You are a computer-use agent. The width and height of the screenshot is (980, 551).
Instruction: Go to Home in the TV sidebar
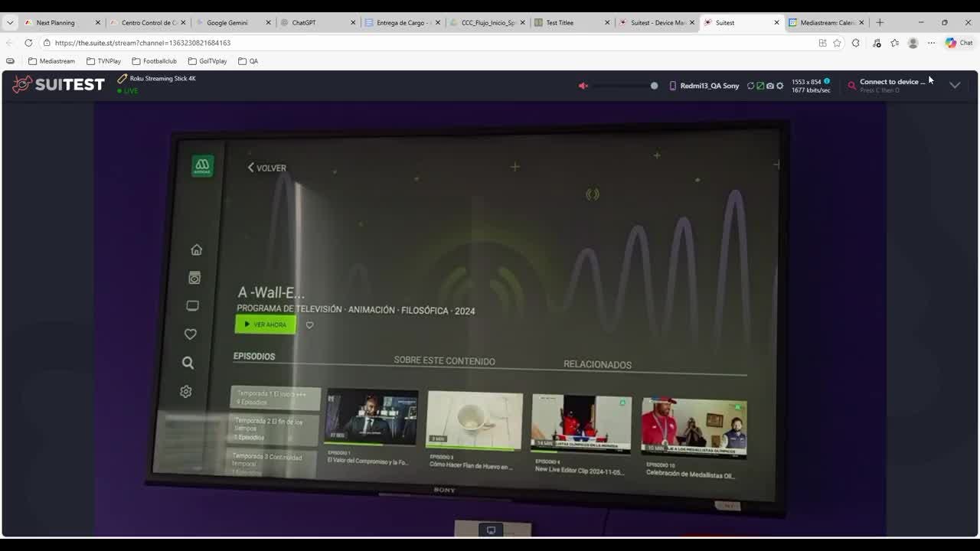[197, 249]
